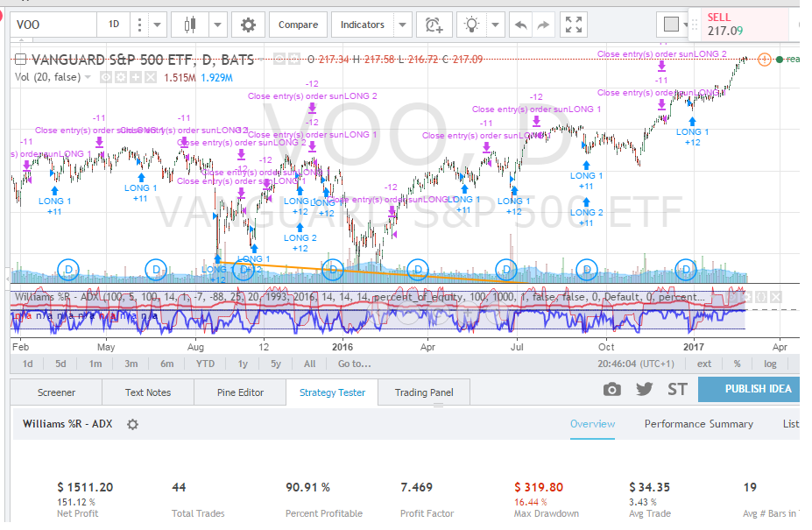Click dividend D marker near Oct
Image resolution: width=812 pixels, height=530 pixels.
pyautogui.click(x=587, y=270)
